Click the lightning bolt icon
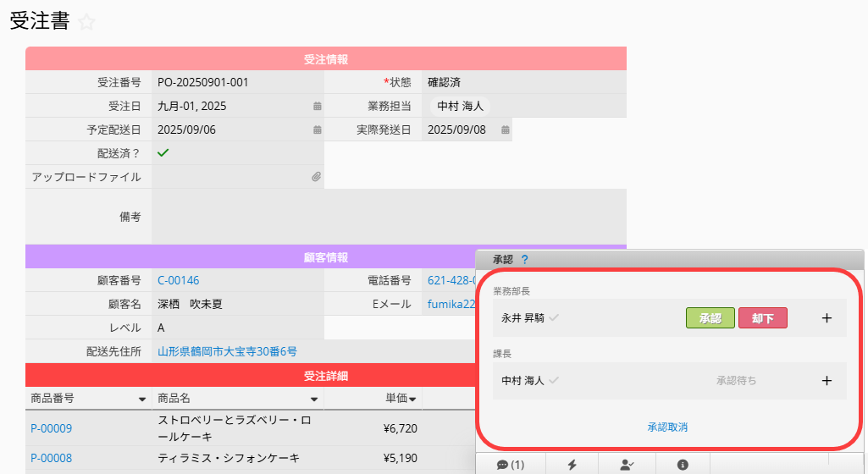The width and height of the screenshot is (868, 474). [x=572, y=465]
